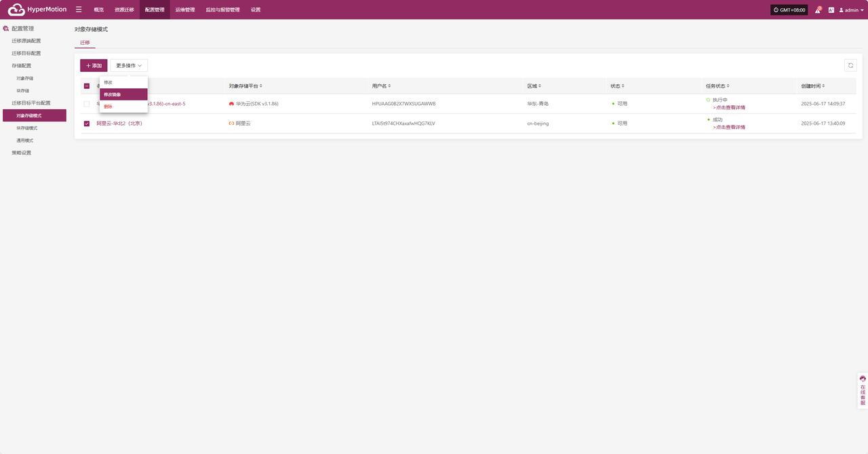Refresh the object storage table
868x454 pixels.
(850, 65)
